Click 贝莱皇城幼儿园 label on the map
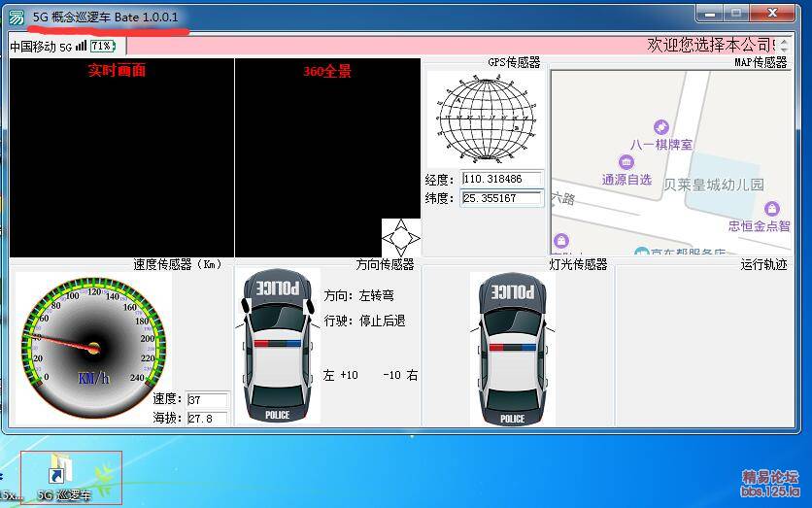The image size is (812, 508). tap(714, 185)
